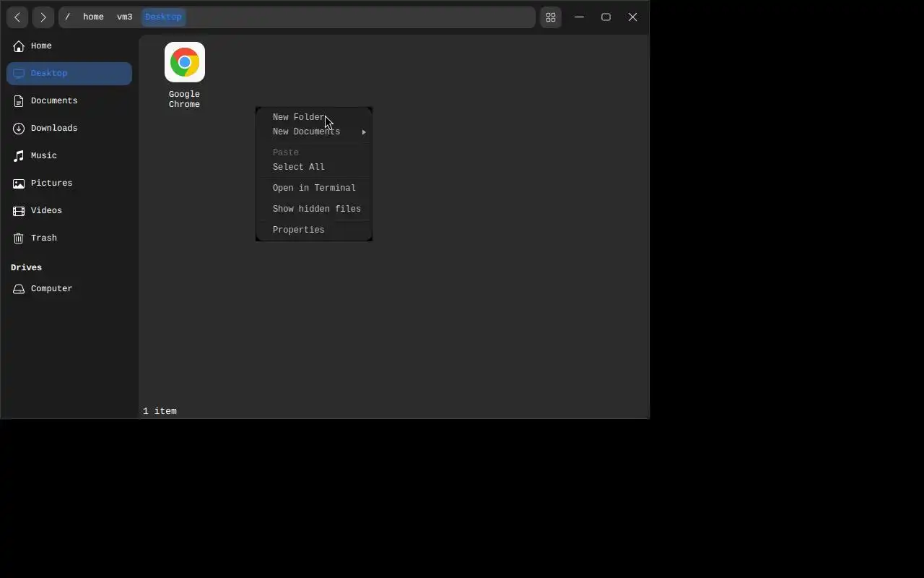Toggle Show hidden files option
The height and width of the screenshot is (578, 924).
[x=314, y=209]
